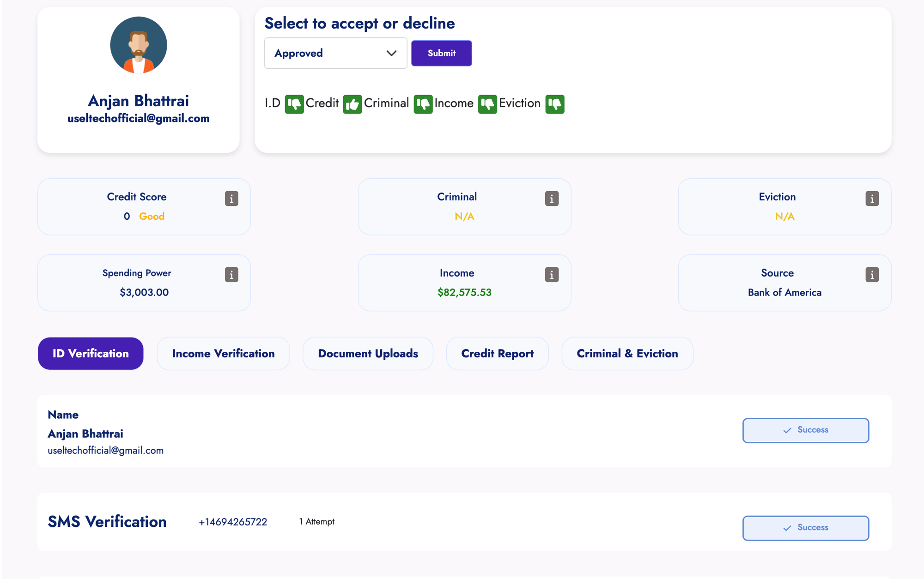
Task: Toggle thumbs-up icon for Credit
Action: (352, 103)
